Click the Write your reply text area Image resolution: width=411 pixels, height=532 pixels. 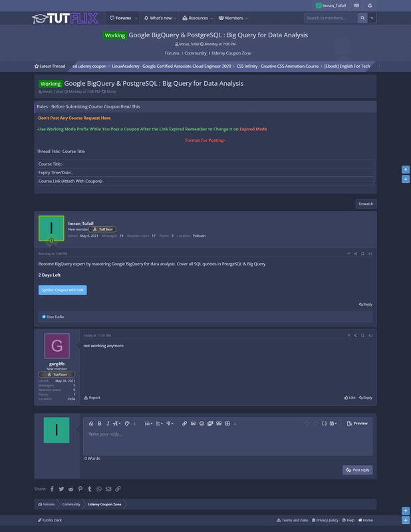coord(227,442)
